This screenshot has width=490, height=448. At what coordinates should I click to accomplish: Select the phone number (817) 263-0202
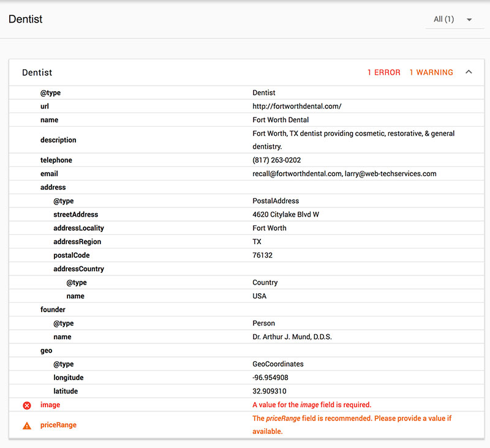tap(277, 160)
